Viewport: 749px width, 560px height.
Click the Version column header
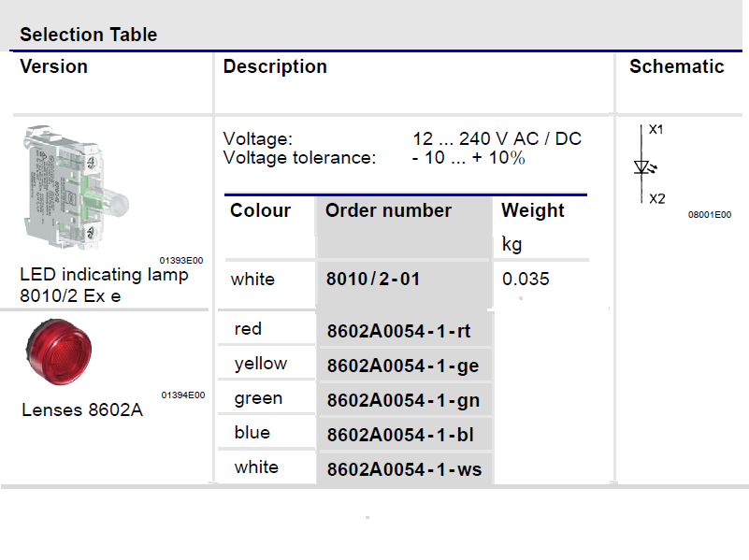click(x=53, y=66)
